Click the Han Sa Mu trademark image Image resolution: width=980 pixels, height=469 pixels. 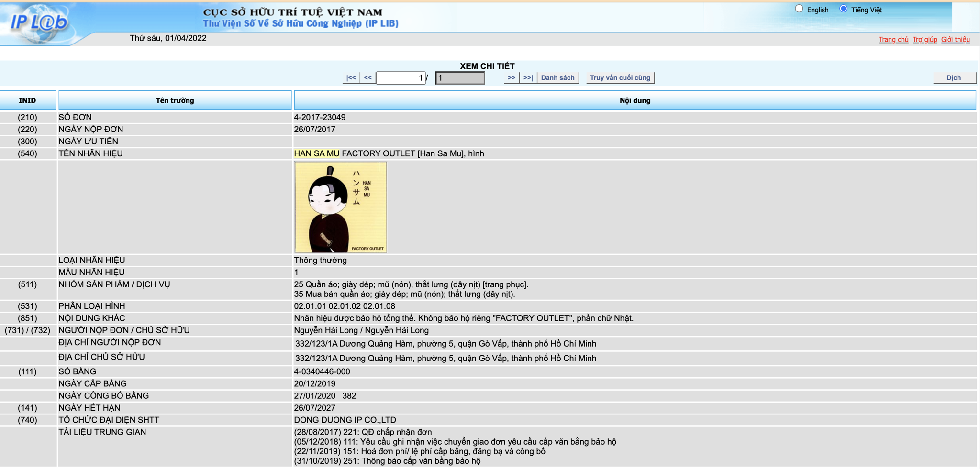point(340,207)
